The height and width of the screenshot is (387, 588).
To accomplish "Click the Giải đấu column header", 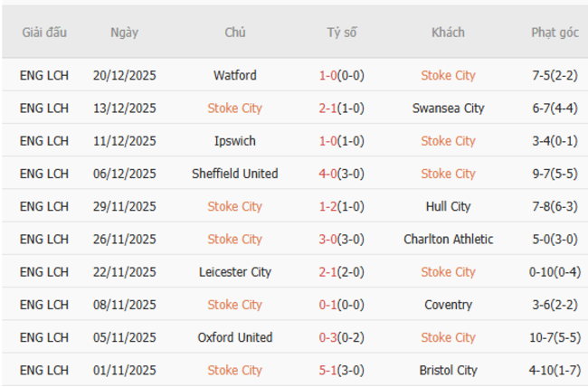I will point(44,33).
